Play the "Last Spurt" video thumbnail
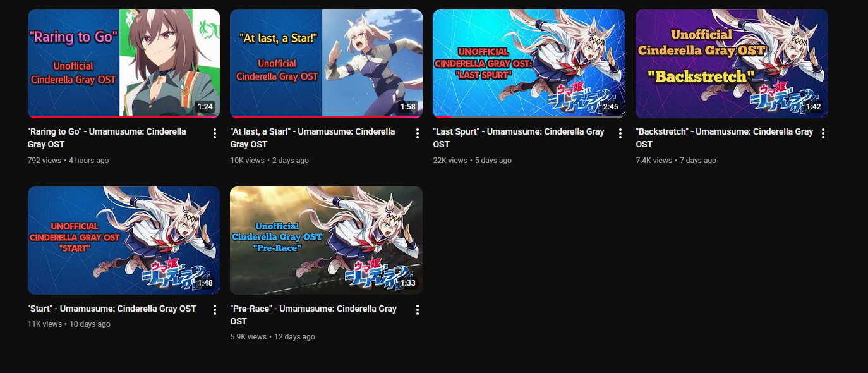Image resolution: width=868 pixels, height=373 pixels. pos(529,63)
